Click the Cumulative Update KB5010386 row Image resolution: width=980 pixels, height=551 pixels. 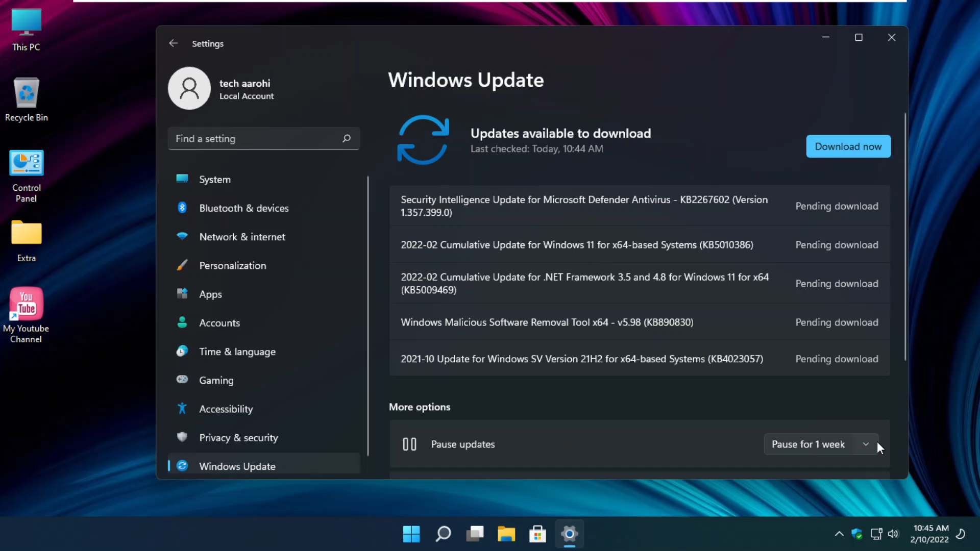[640, 245]
